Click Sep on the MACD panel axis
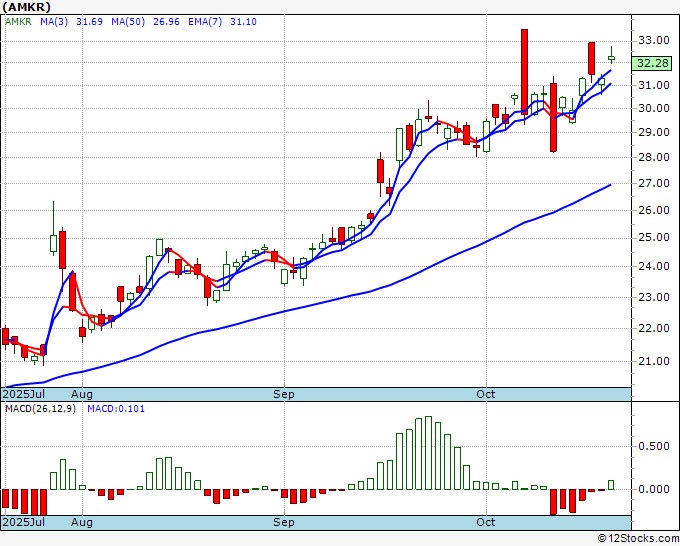 coord(284,522)
